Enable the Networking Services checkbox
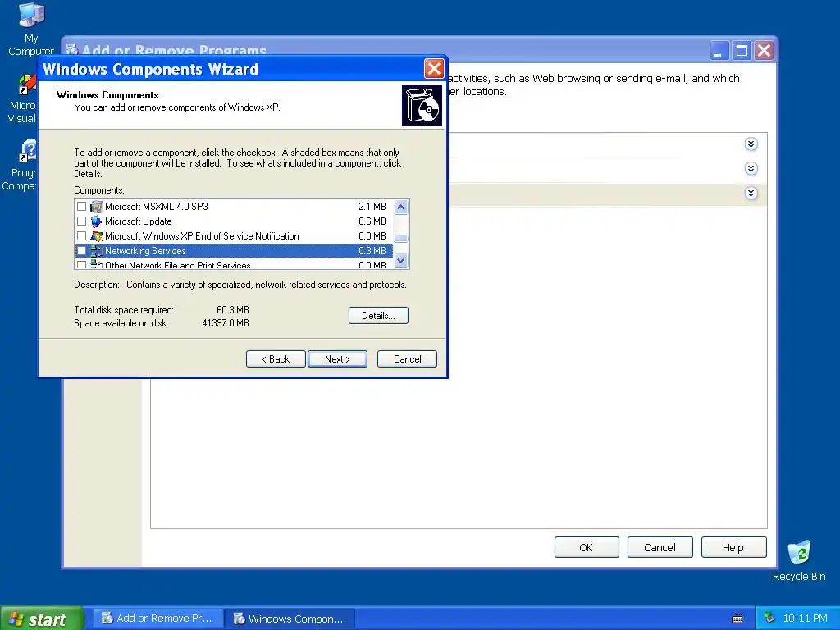Viewport: 840px width, 630px height. click(x=81, y=251)
